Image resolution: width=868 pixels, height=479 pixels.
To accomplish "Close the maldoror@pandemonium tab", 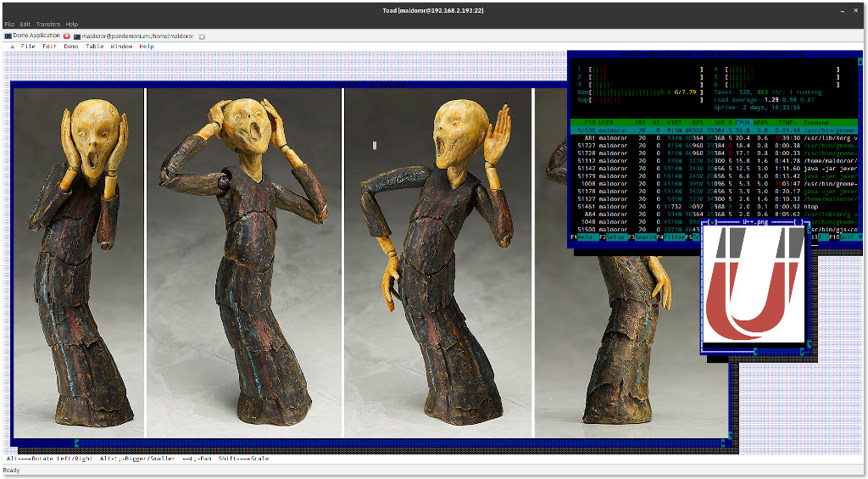I will point(202,36).
